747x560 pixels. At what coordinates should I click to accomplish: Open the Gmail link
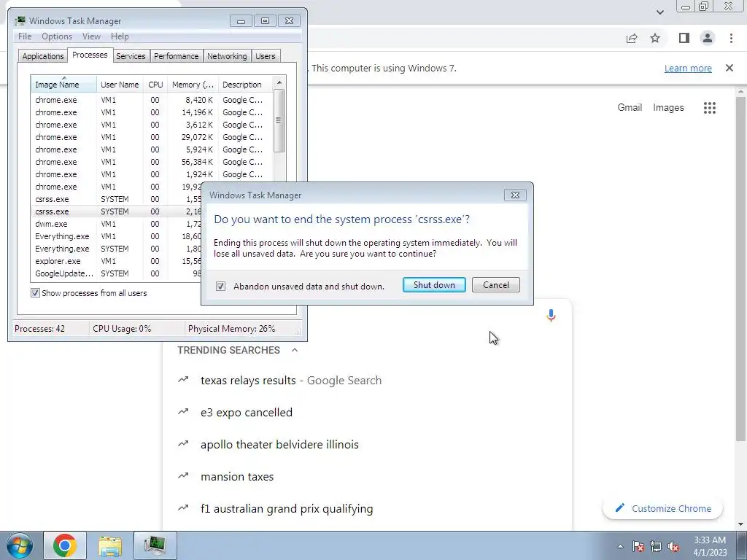pos(630,108)
